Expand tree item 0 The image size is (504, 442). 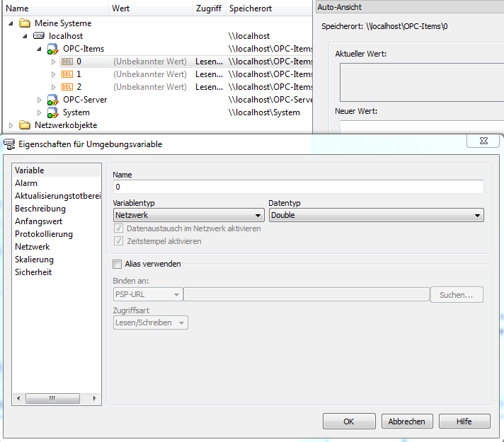tap(53, 62)
